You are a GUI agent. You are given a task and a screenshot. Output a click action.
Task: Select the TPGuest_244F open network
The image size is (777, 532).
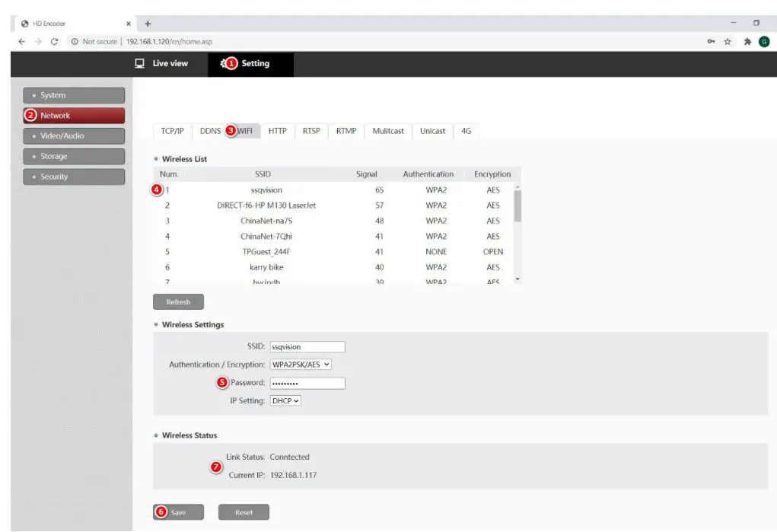point(333,252)
